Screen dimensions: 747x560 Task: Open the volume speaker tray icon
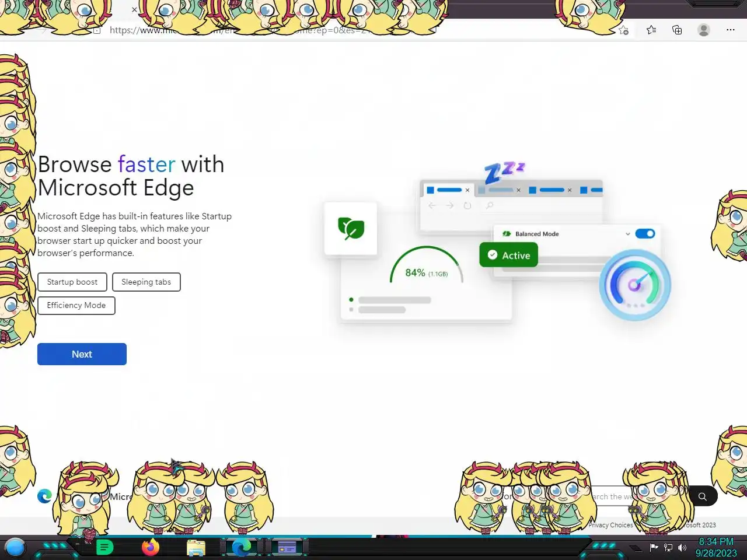682,547
